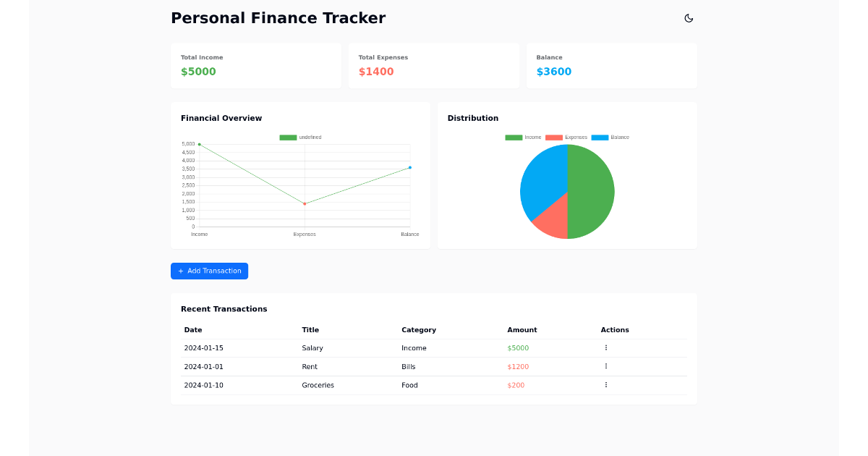Viewport: 868px width, 456px height.
Task: Toggle the Income legend in Distribution chart
Action: pos(523,137)
